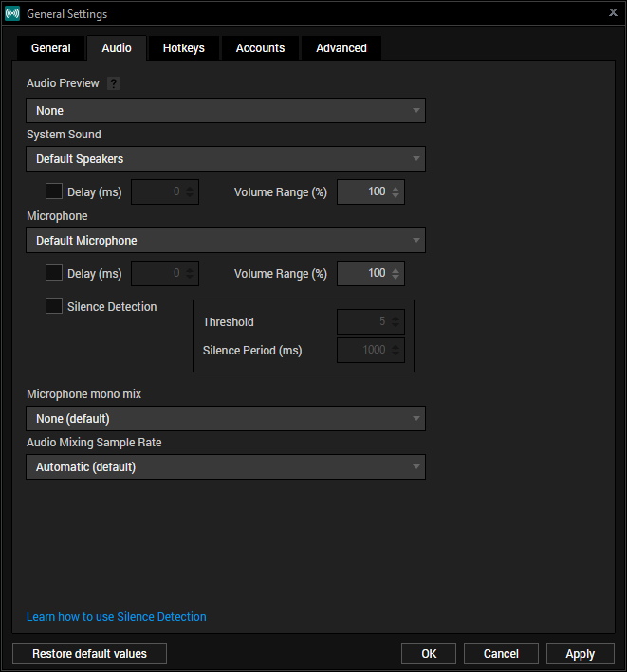This screenshot has width=627, height=672.
Task: Click Restore default values button
Action: click(x=89, y=654)
